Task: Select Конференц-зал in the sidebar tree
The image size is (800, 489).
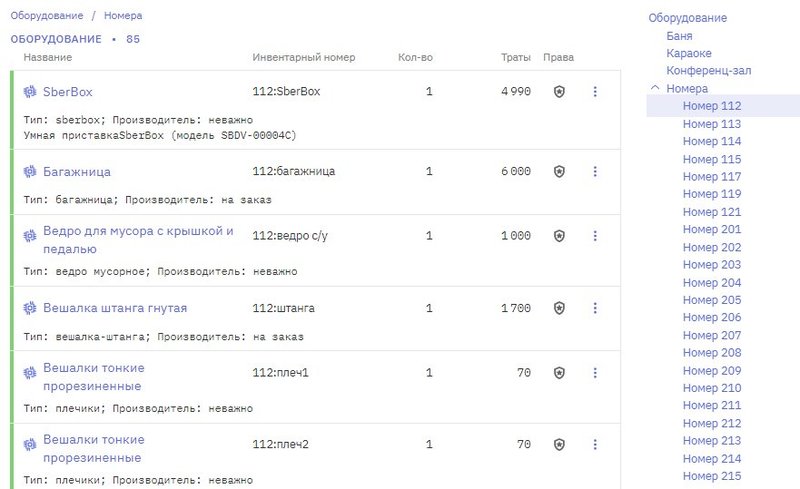Action: point(708,71)
